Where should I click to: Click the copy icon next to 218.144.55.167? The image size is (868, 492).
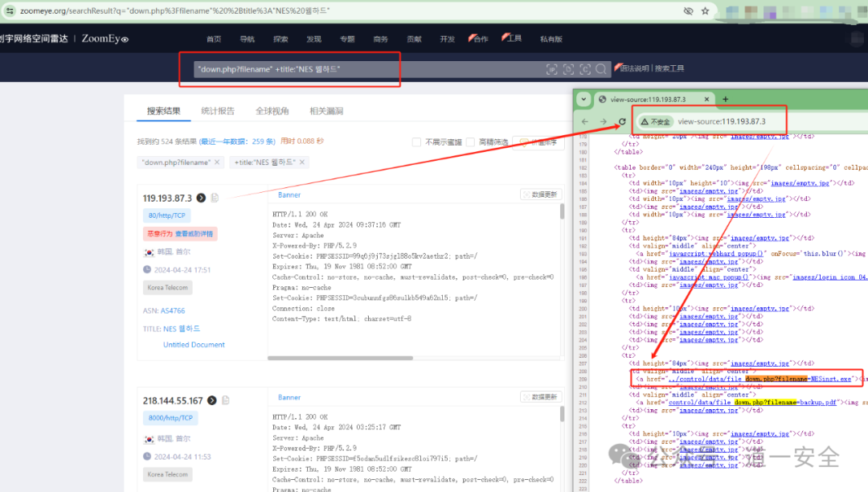226,400
